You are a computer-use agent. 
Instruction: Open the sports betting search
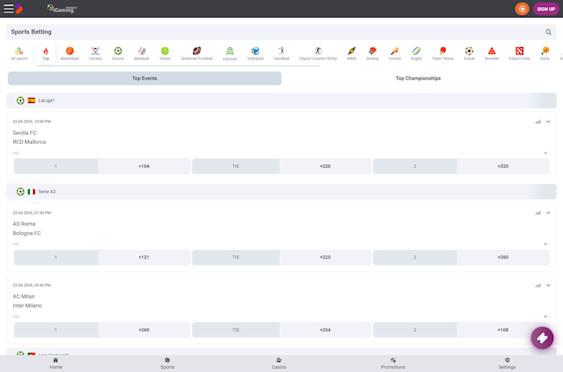[x=548, y=32]
